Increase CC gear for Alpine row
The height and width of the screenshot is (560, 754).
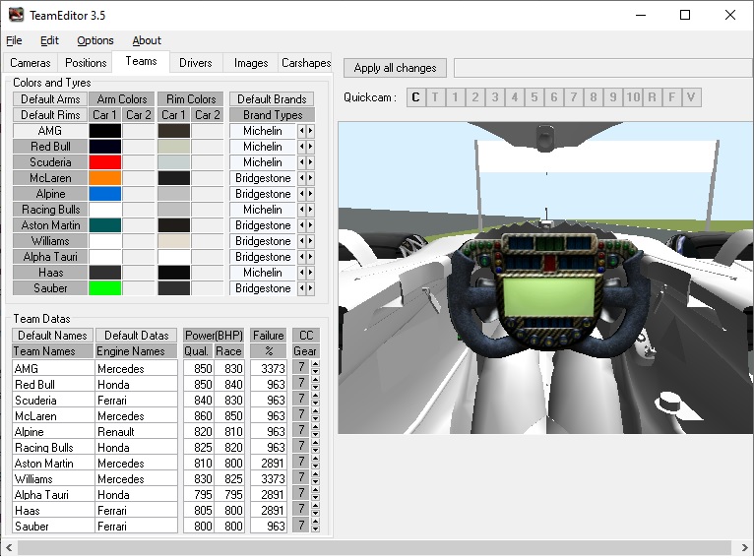tap(315, 427)
